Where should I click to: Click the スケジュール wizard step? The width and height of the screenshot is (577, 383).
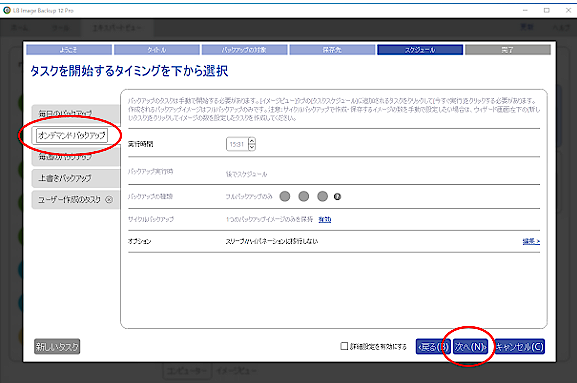pos(420,50)
